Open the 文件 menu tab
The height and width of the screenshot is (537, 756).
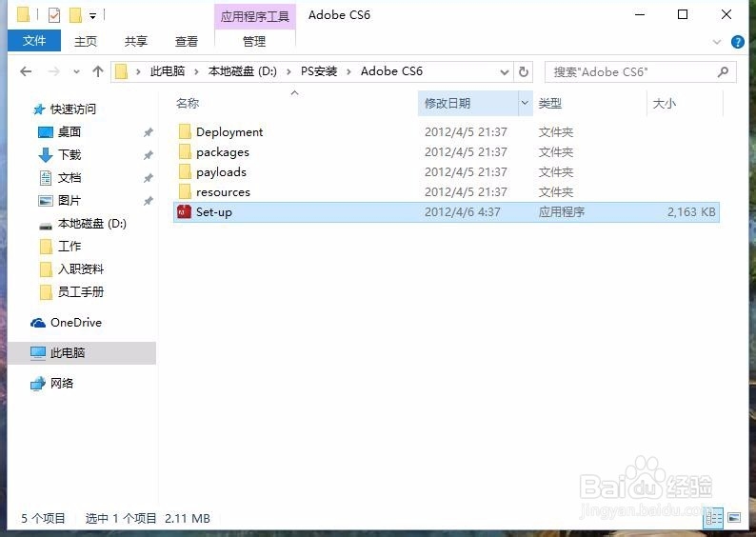click(34, 41)
